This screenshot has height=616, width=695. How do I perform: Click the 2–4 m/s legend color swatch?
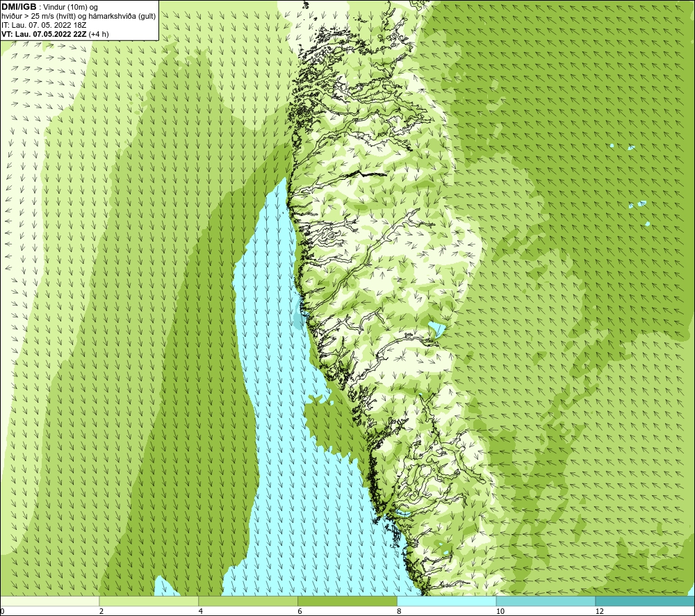(149, 601)
